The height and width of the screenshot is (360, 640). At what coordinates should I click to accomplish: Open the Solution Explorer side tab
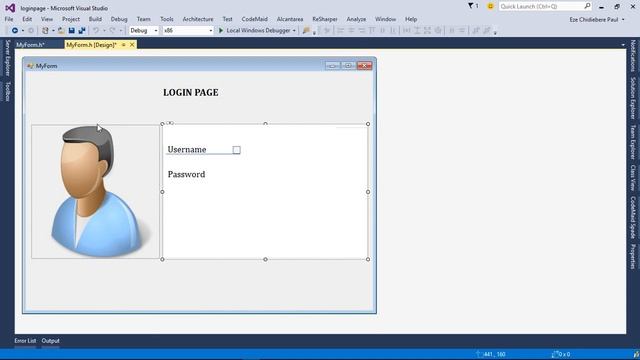[x=633, y=98]
